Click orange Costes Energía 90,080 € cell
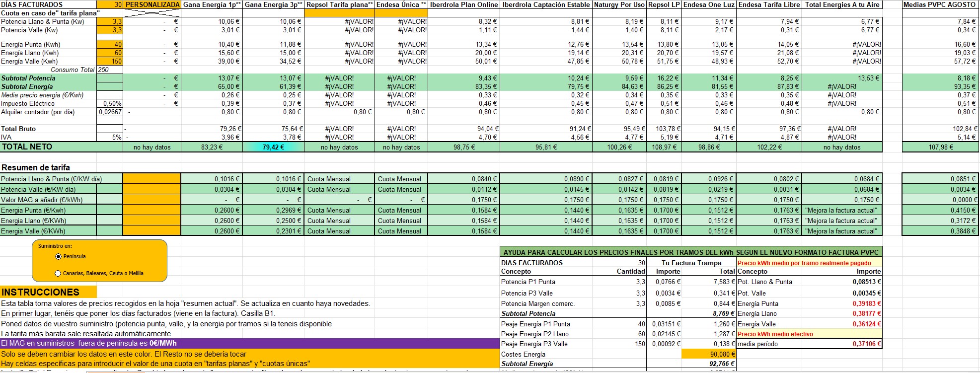980x373 pixels. click(x=709, y=354)
